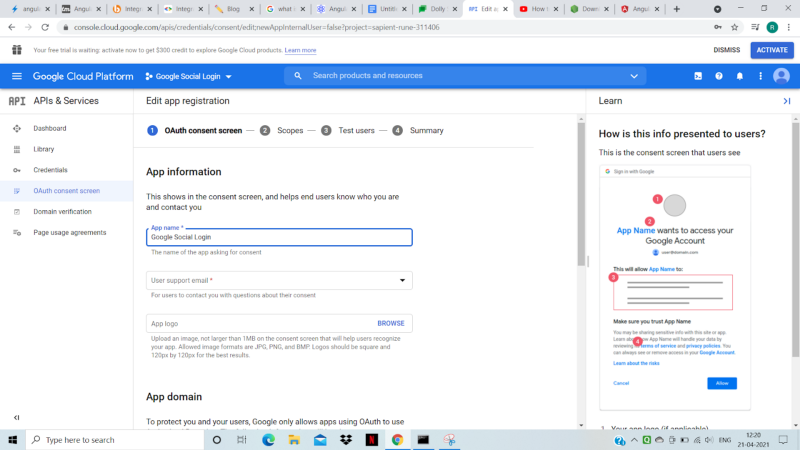Screen dimensions: 800x450
Task: Click the consent screen preview image
Action: [675, 287]
